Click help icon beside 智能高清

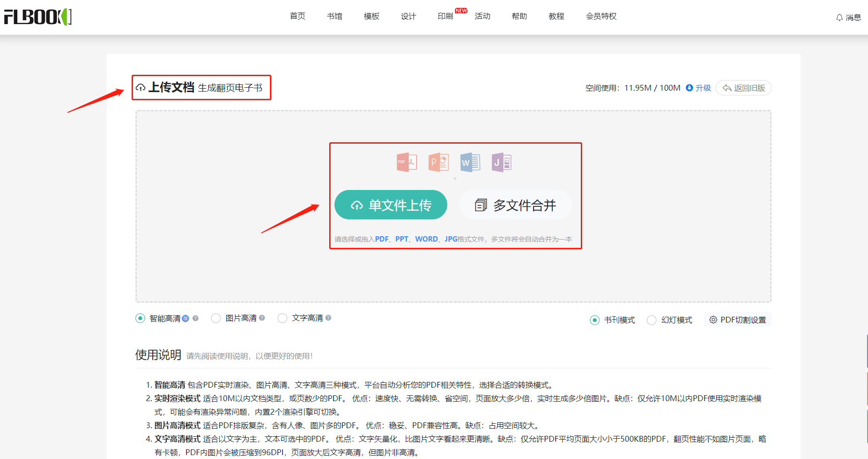click(195, 318)
